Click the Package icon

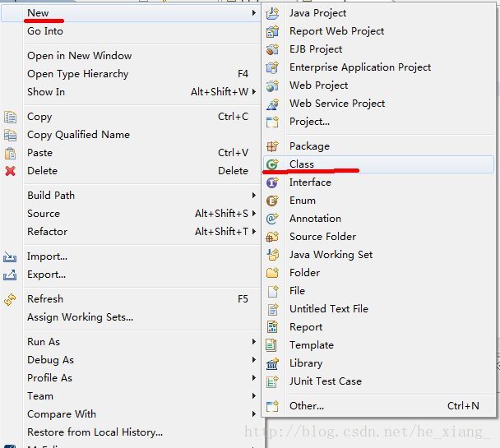[x=272, y=146]
